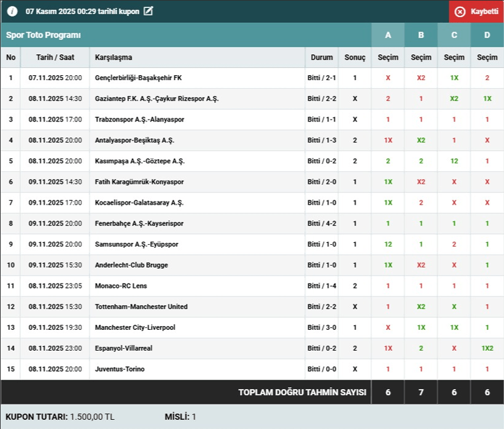The image size is (504, 429).
Task: Click the 1X2 selection for Espanyol-Villarreal
Action: [487, 348]
